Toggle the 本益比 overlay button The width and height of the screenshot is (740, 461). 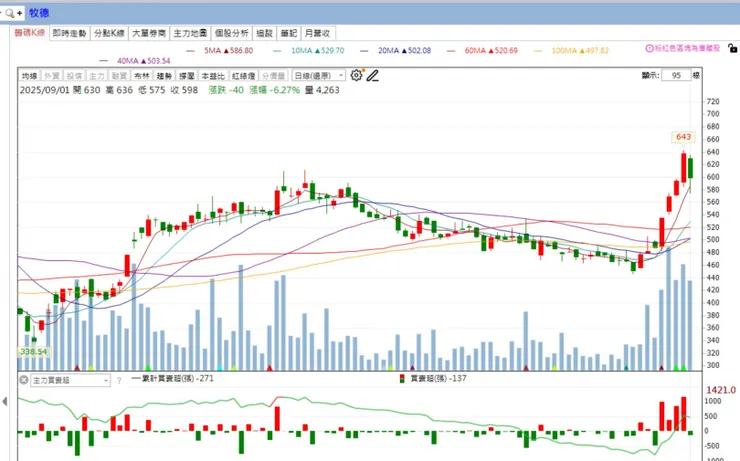[213, 76]
